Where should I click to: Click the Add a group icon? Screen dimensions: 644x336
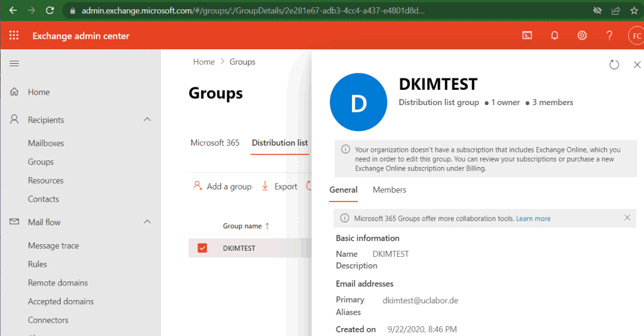[198, 186]
